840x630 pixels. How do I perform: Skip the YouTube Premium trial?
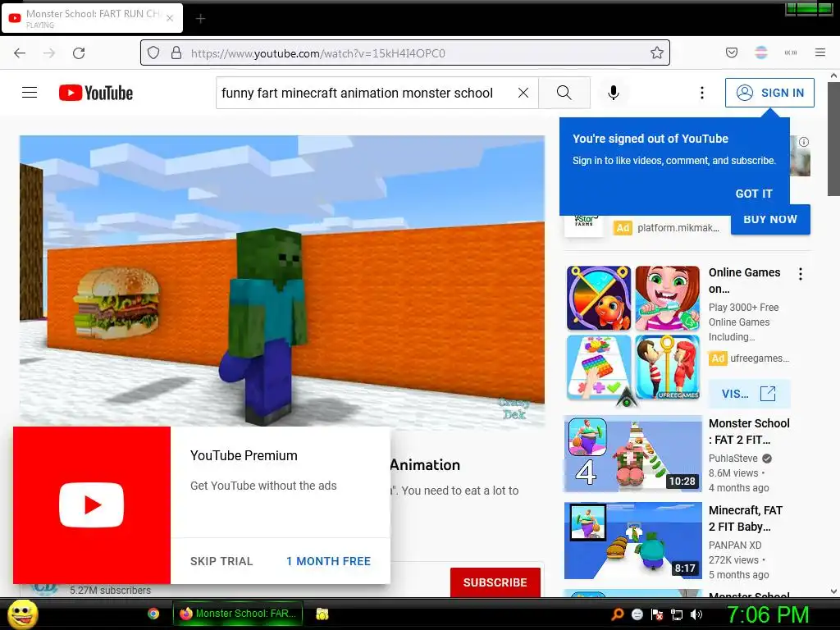221,561
